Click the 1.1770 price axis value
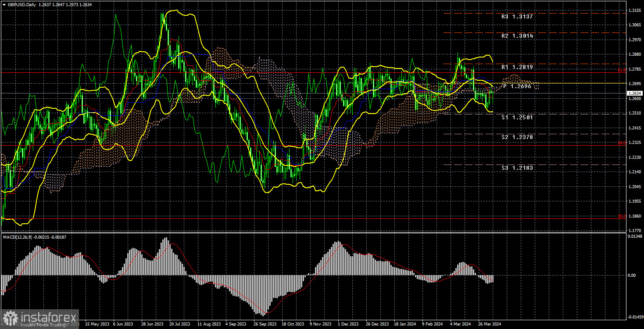The width and height of the screenshot is (644, 329). [635, 230]
